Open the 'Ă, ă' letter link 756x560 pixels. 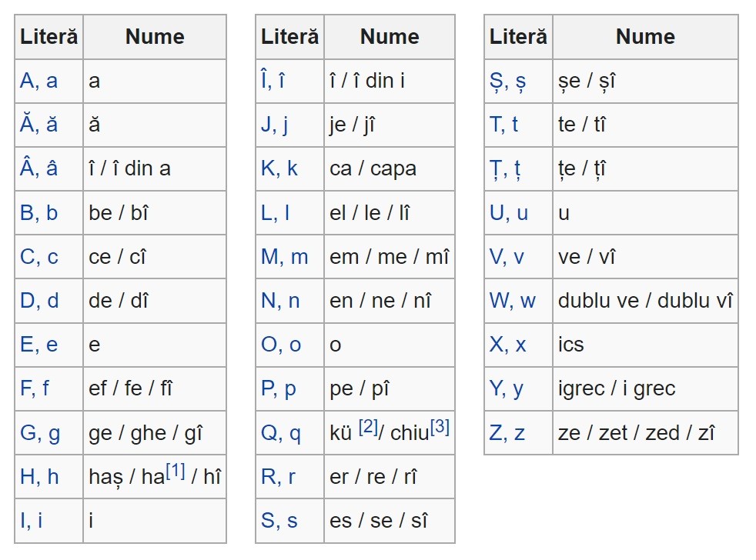click(38, 125)
